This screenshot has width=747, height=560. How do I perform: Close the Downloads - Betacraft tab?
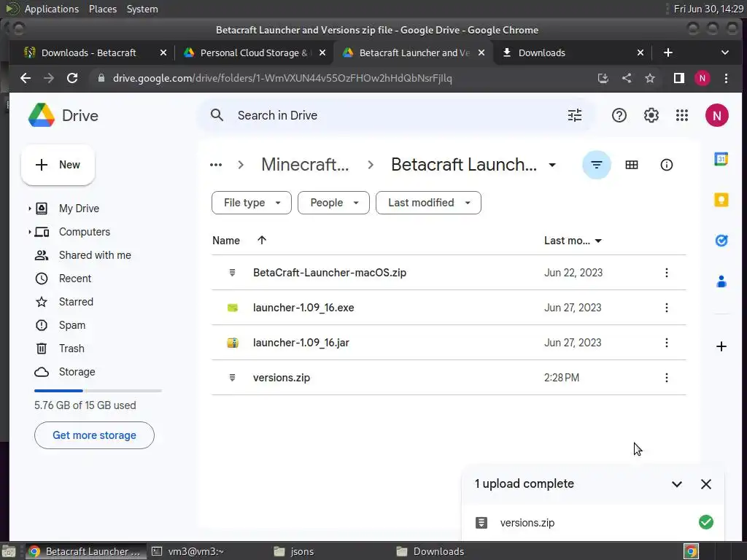[163, 52]
